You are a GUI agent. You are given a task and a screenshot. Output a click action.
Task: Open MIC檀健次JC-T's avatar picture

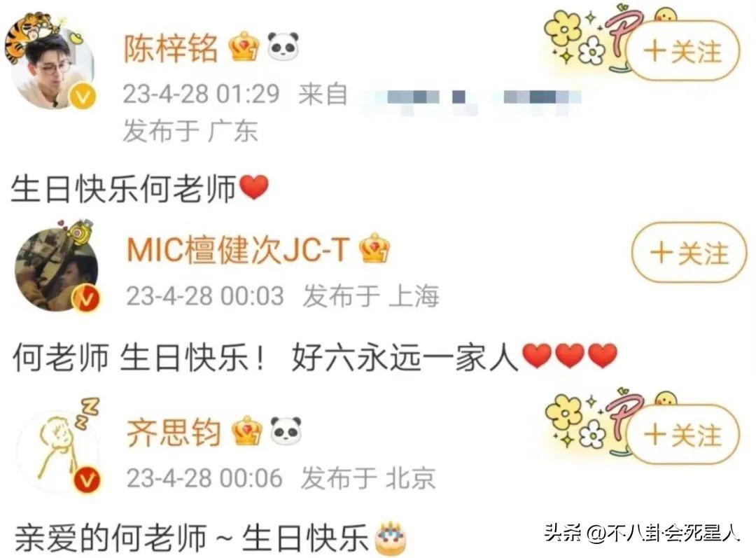click(57, 270)
